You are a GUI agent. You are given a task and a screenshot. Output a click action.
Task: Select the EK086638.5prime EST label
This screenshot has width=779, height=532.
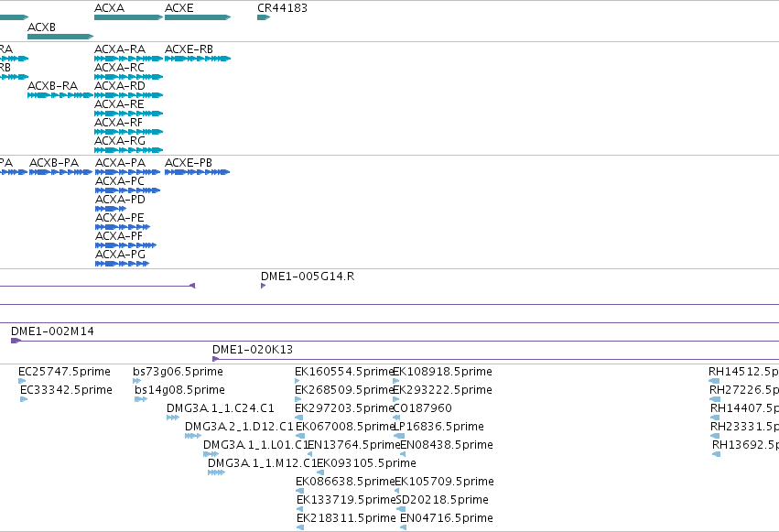(345, 482)
